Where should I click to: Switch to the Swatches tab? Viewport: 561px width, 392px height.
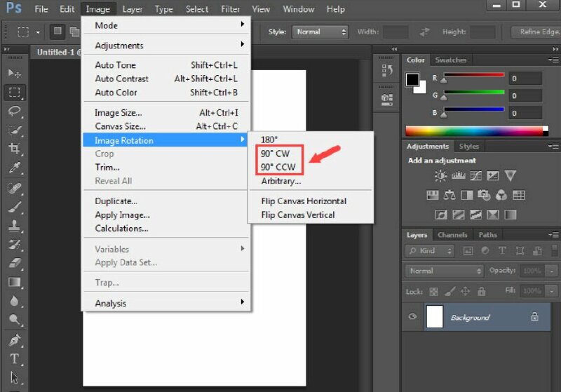click(450, 60)
